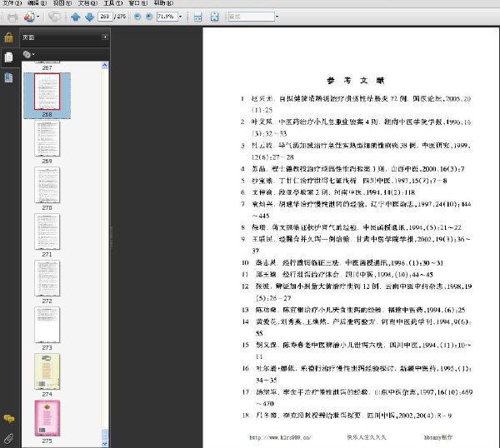Open the 文件 (File) menu
This screenshot has width=500, height=448.
tap(12, 2)
